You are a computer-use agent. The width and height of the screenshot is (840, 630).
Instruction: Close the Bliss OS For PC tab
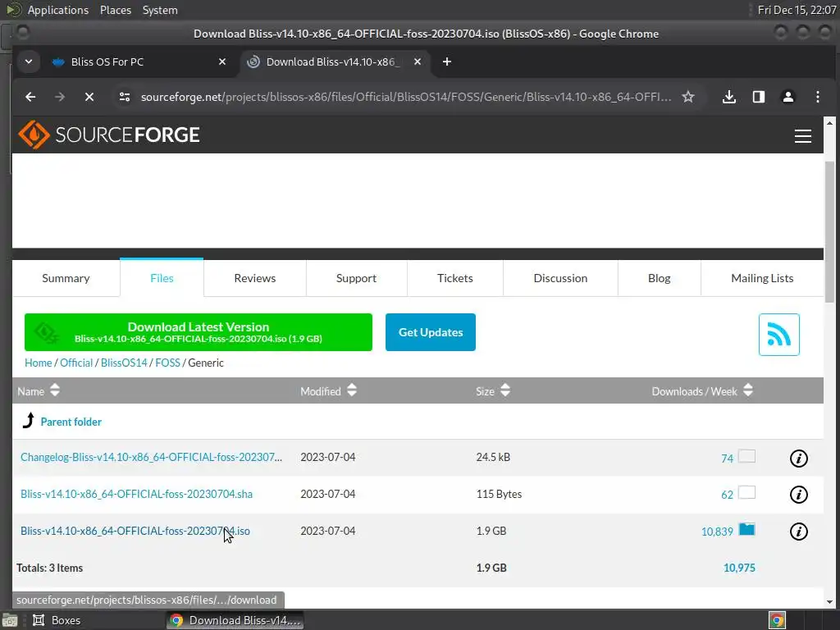point(222,62)
